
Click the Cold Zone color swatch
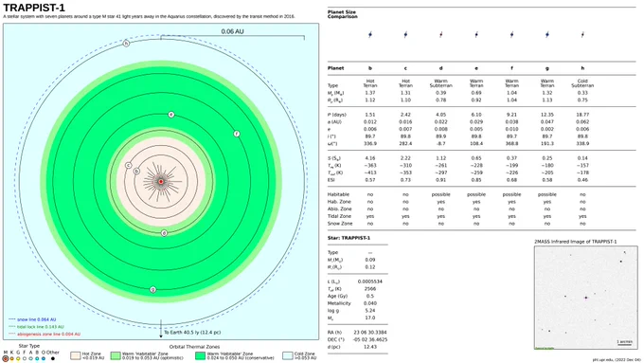click(288, 355)
